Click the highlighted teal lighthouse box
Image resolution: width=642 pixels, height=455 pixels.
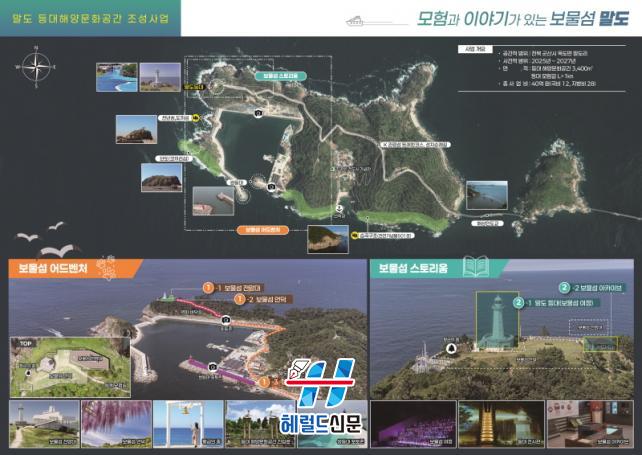[x=497, y=320]
